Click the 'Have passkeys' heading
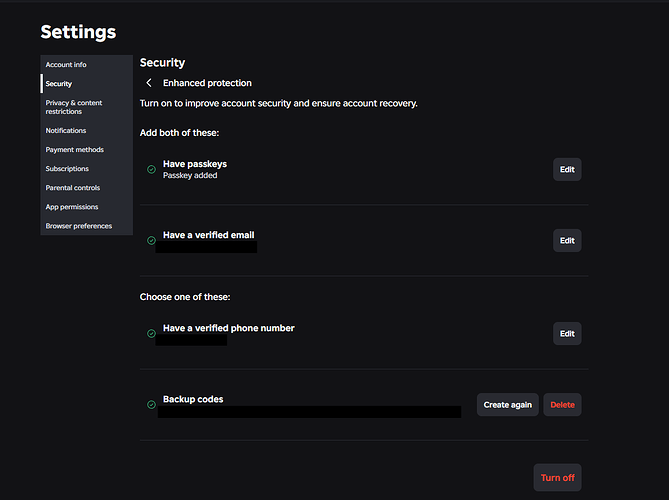669x500 pixels. coord(195,164)
